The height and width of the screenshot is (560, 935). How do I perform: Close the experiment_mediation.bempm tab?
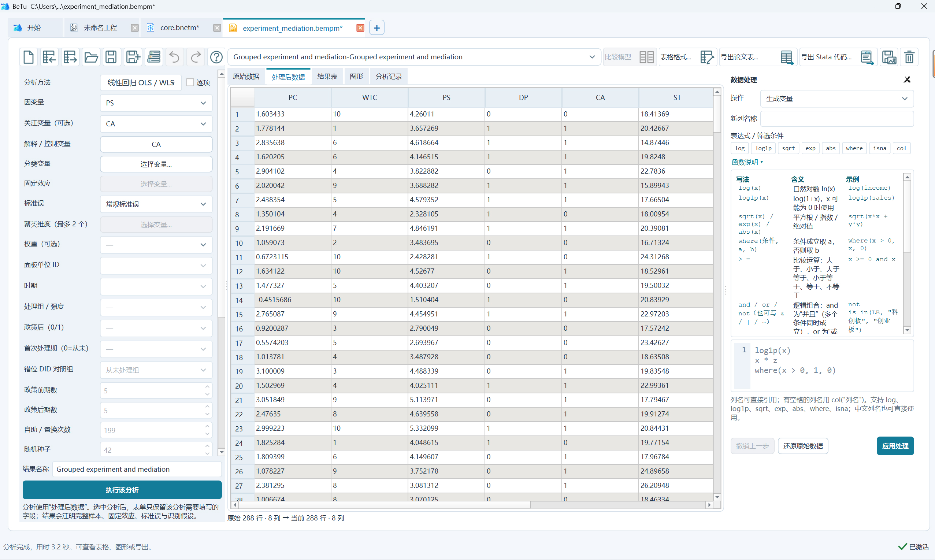coord(360,28)
